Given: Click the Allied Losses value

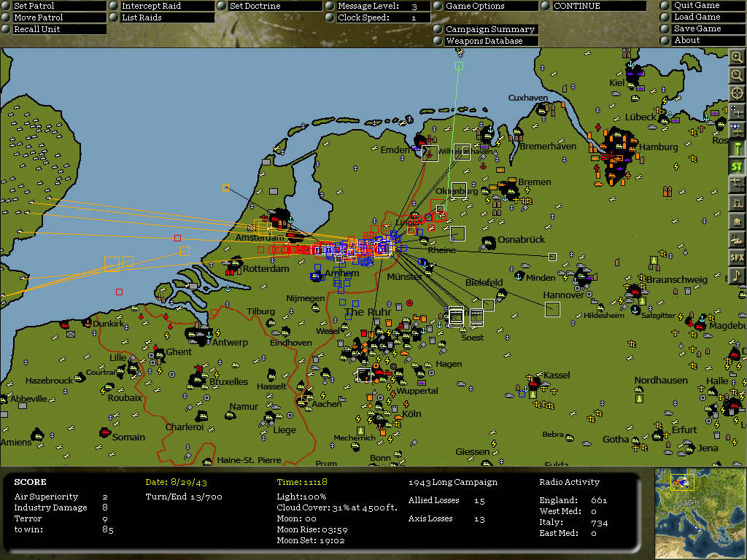Looking at the screenshot, I should point(479,500).
